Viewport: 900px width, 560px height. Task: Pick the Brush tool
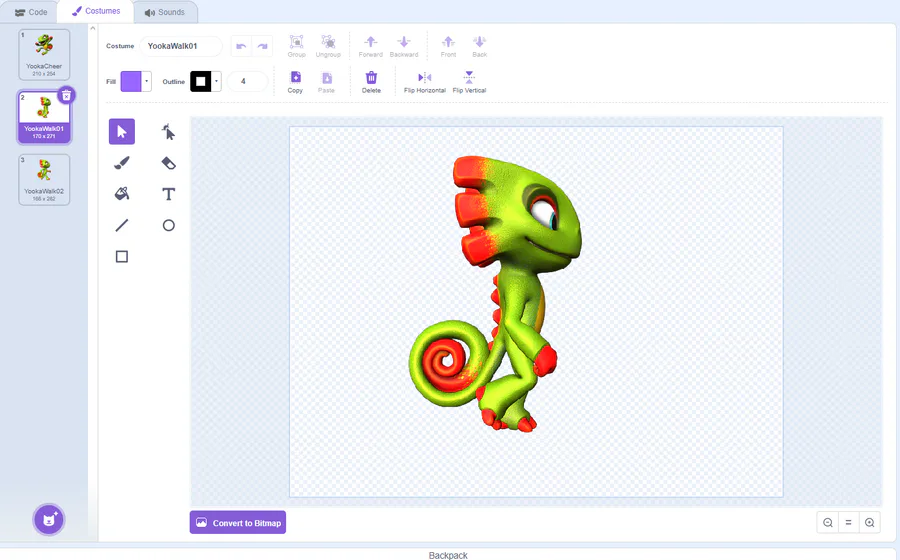tap(122, 163)
